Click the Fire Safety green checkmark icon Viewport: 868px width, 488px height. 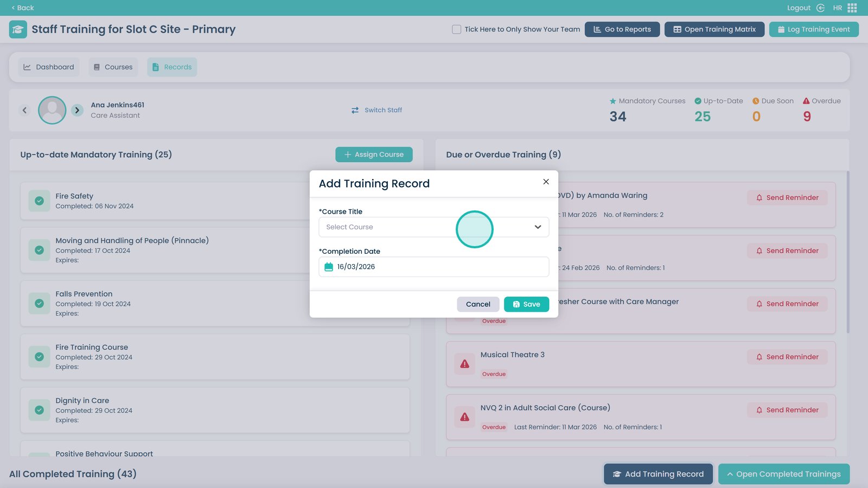tap(39, 201)
